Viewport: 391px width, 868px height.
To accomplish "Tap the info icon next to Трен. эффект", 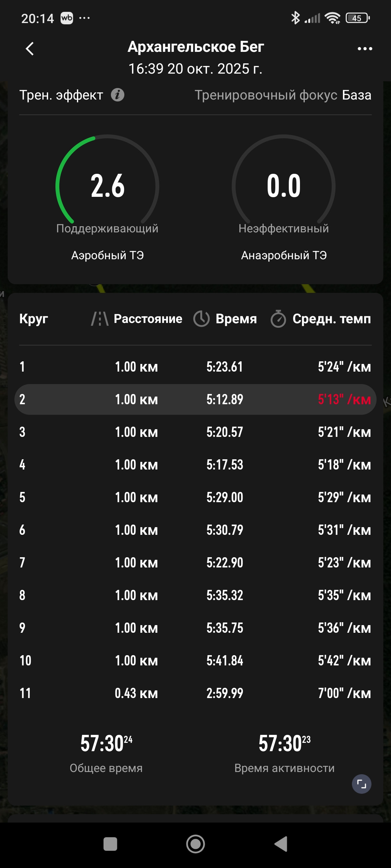I will click(x=117, y=95).
